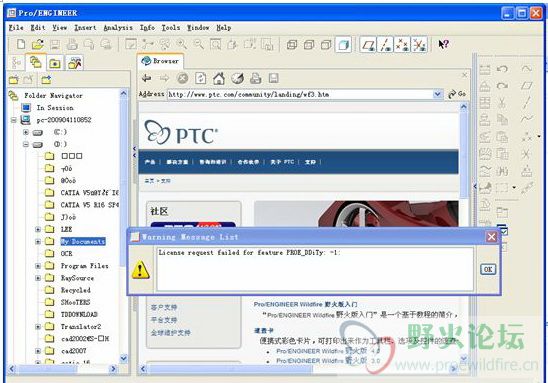Select the wireframe display mode icon
The image size is (548, 383).
pyautogui.click(x=291, y=45)
